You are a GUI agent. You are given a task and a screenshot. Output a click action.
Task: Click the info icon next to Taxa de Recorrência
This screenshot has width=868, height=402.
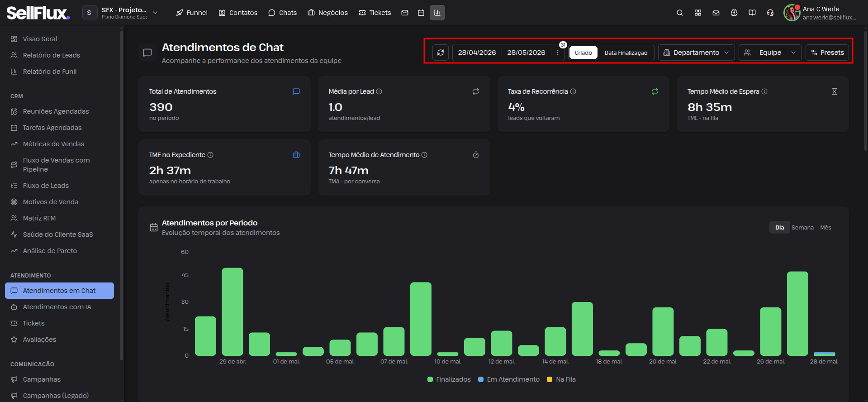coord(573,91)
